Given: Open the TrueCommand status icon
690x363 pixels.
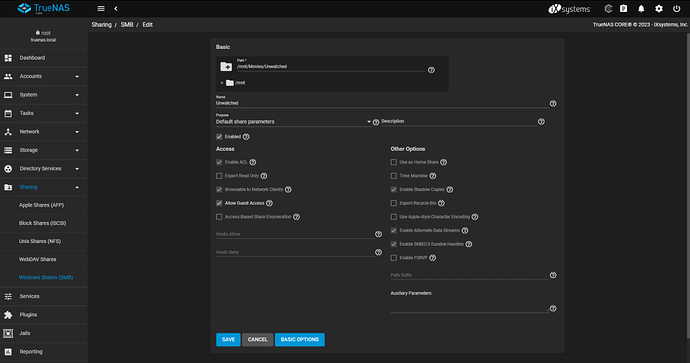Looking at the screenshot, I should click(x=608, y=9).
